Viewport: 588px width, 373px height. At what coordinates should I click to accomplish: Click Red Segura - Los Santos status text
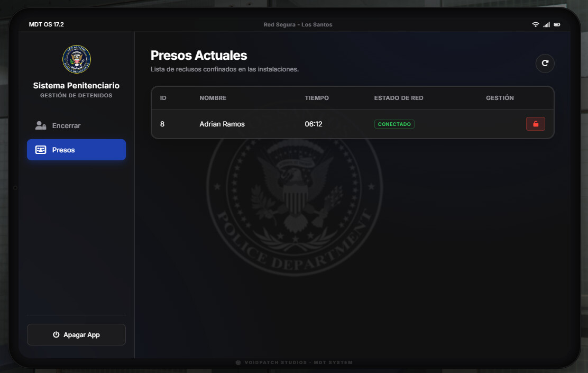(x=298, y=24)
